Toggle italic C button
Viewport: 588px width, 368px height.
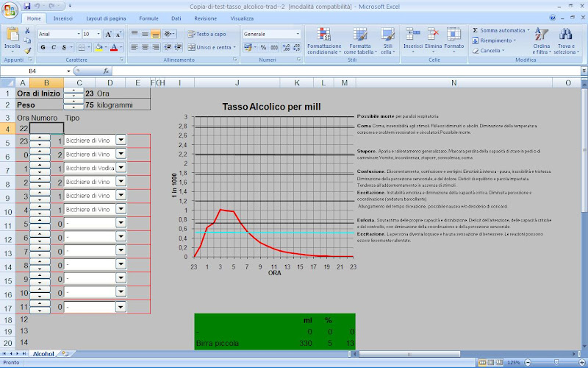(54, 47)
